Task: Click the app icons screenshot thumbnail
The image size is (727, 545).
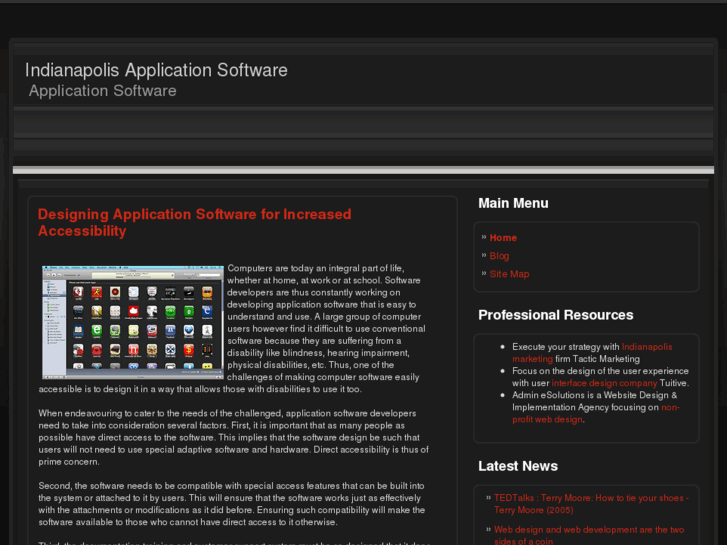Action: (x=133, y=322)
